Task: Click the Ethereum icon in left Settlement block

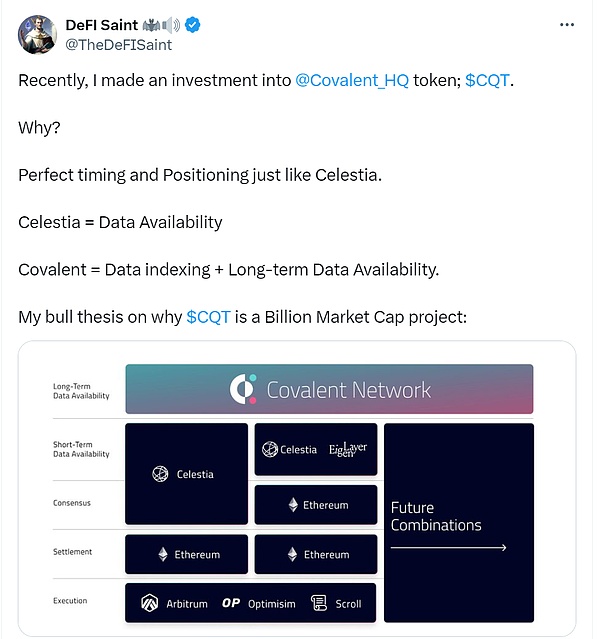Action: pyautogui.click(x=163, y=554)
